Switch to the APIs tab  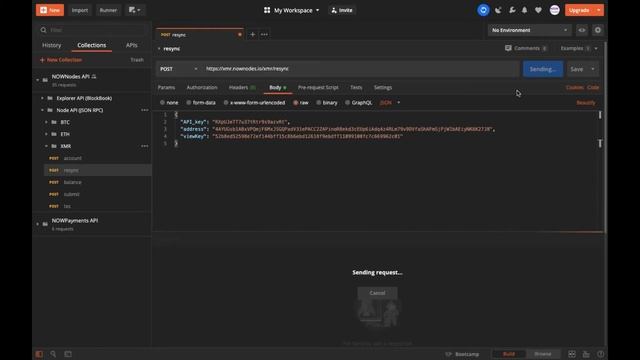pyautogui.click(x=131, y=45)
